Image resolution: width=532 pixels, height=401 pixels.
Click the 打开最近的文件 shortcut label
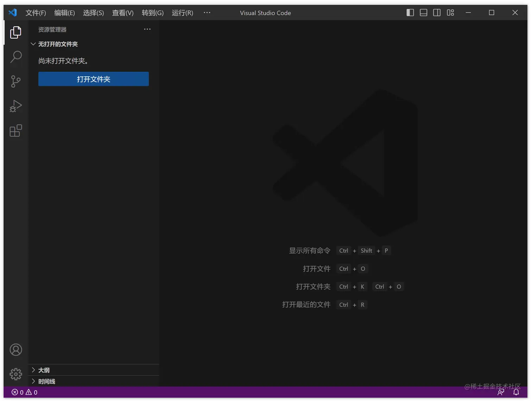click(x=306, y=304)
